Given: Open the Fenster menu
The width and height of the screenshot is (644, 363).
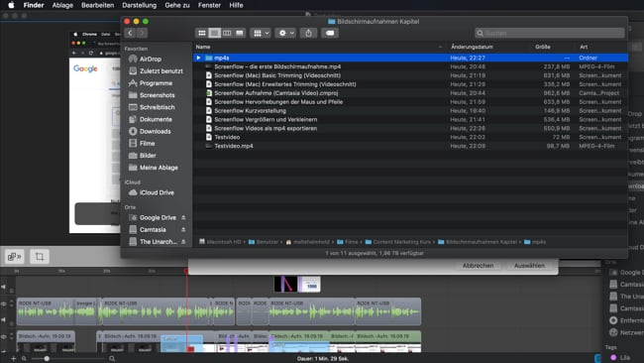Looking at the screenshot, I should [209, 5].
